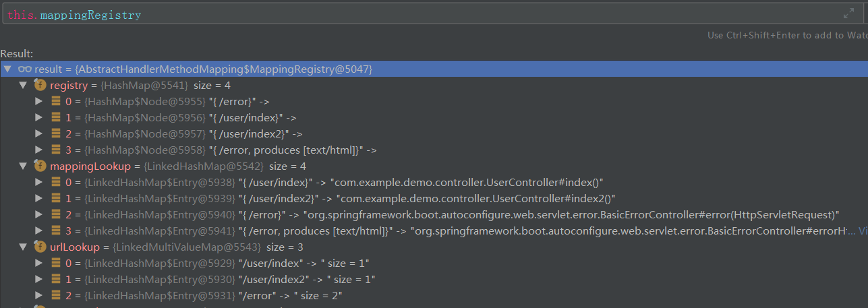
Task: Collapse the registry HashMap node
Action: click(x=23, y=86)
